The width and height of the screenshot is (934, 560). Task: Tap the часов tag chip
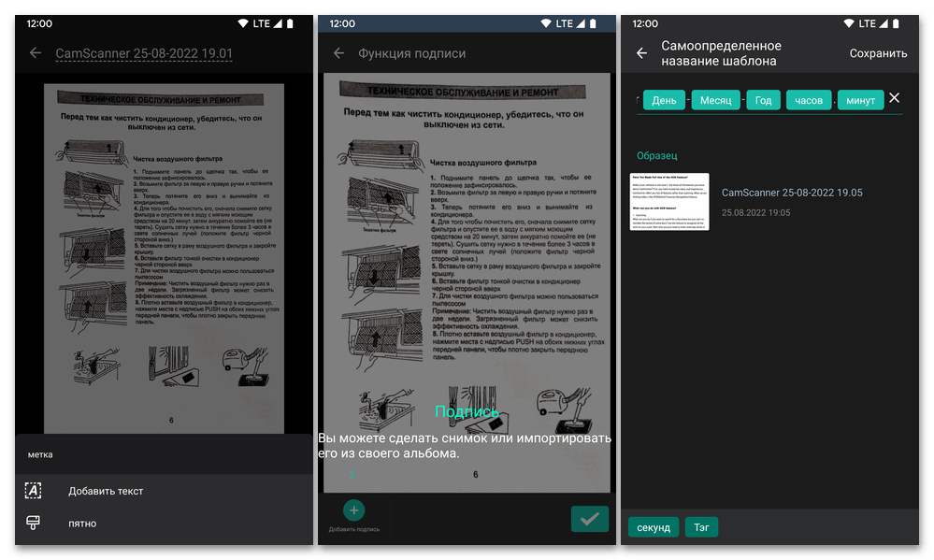coord(809,100)
